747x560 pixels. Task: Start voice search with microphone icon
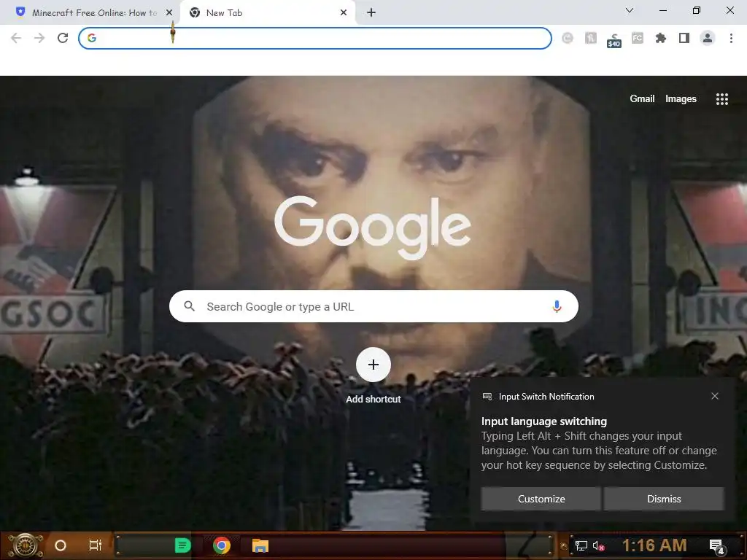pos(557,306)
